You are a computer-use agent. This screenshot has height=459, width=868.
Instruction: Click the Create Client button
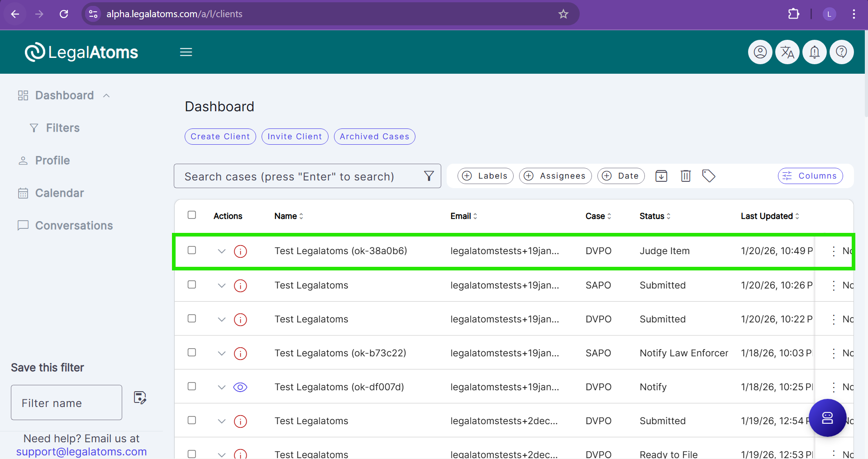tap(220, 137)
